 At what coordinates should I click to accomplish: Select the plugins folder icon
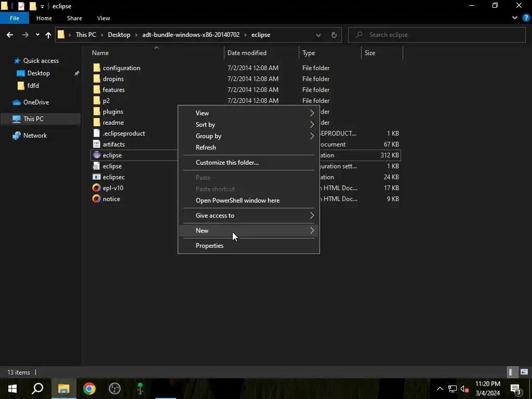point(97,111)
